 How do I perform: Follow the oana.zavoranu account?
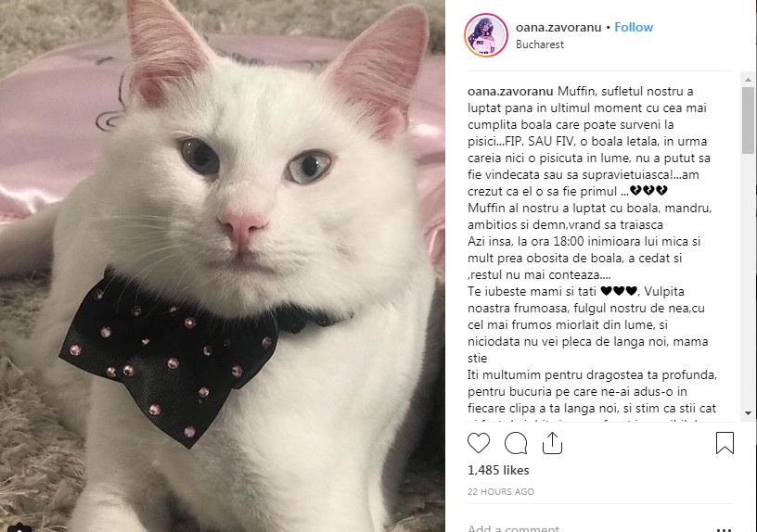coord(634,27)
